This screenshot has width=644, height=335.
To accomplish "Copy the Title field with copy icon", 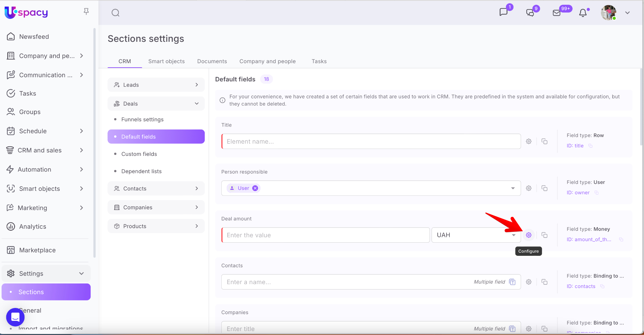I will 544,141.
